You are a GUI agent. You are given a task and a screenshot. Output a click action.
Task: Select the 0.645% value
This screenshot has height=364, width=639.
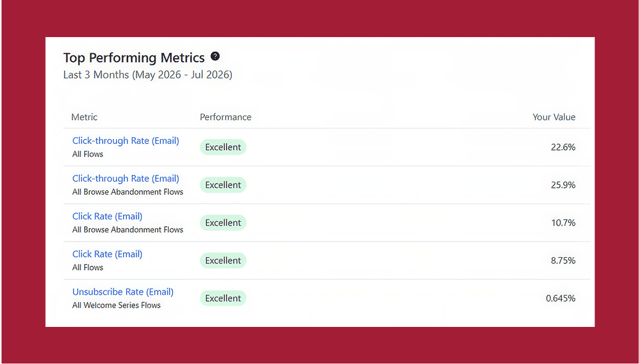pyautogui.click(x=561, y=298)
